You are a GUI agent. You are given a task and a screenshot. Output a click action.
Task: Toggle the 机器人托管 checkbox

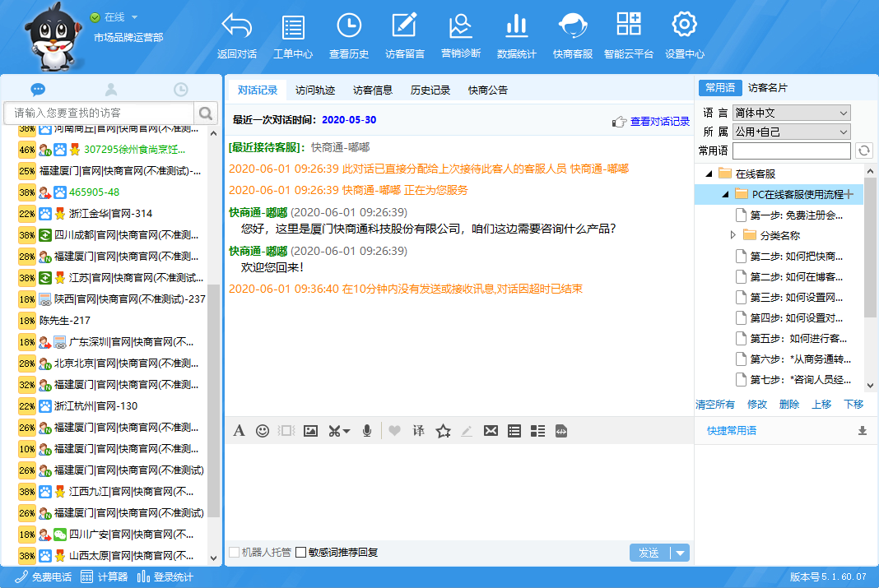[x=235, y=553]
